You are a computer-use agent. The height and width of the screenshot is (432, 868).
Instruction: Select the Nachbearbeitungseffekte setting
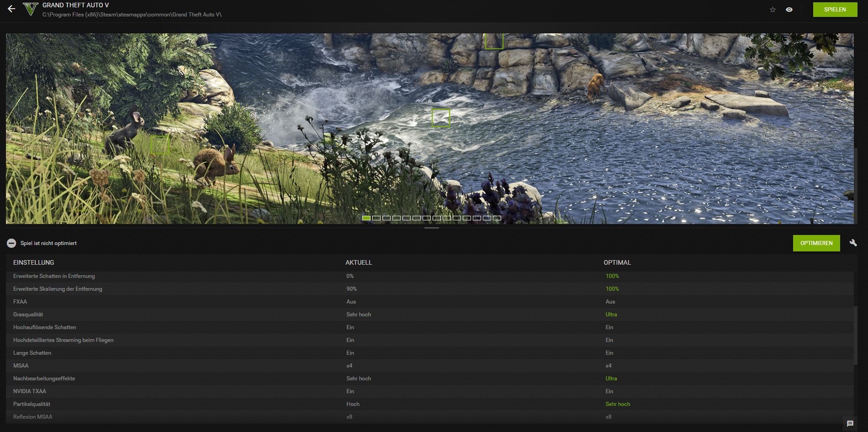tap(44, 379)
